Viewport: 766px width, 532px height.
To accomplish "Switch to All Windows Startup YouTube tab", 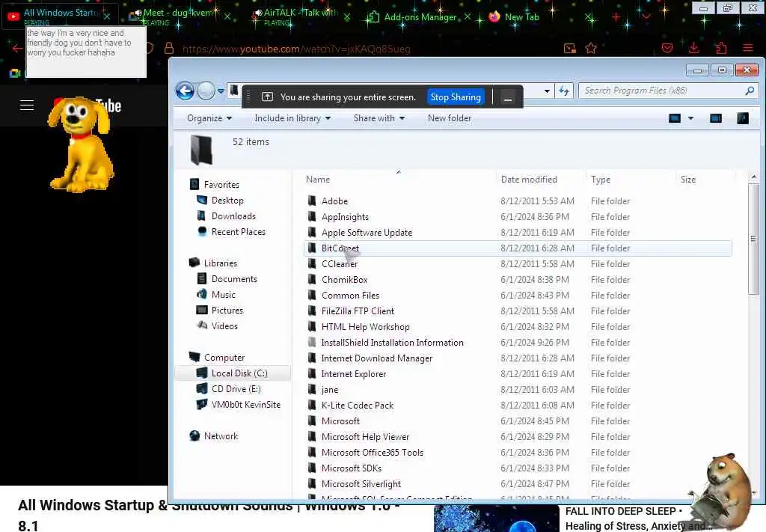I will coord(61,15).
